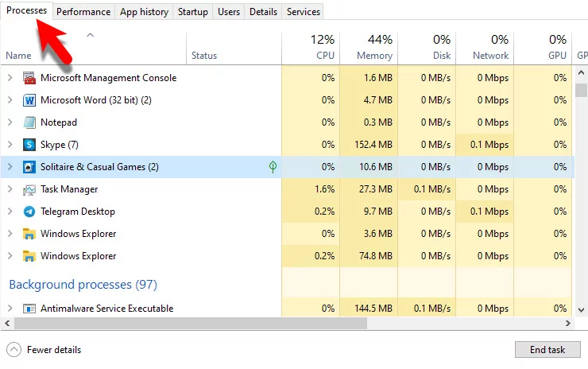Click the Telegram Desktop icon
This screenshot has width=588, height=369.
click(x=29, y=212)
